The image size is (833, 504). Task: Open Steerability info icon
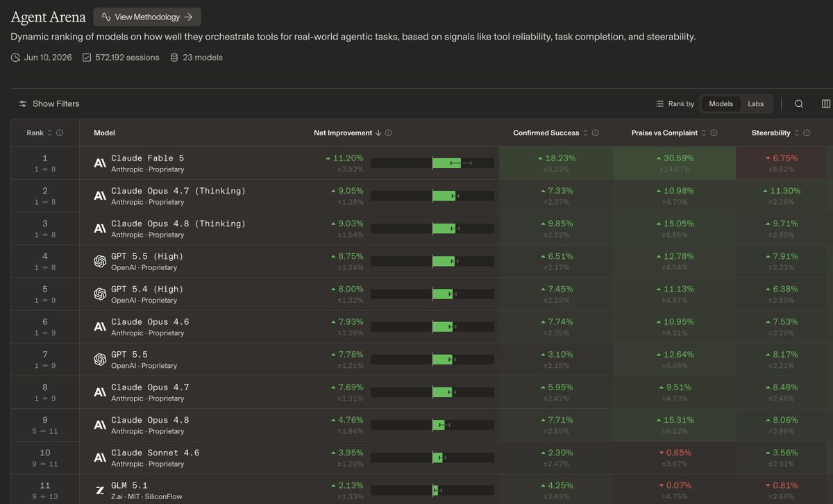coord(807,133)
